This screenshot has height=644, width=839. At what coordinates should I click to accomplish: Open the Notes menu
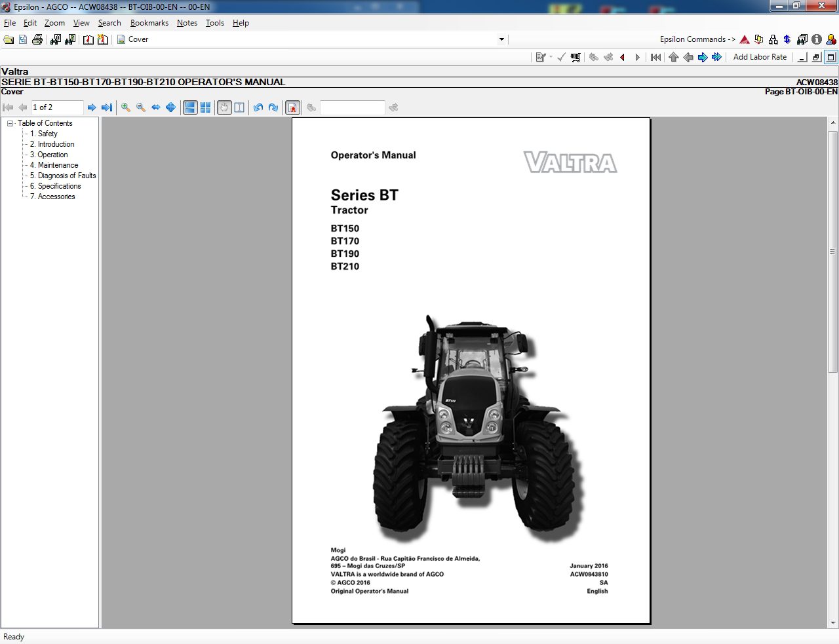click(x=187, y=23)
